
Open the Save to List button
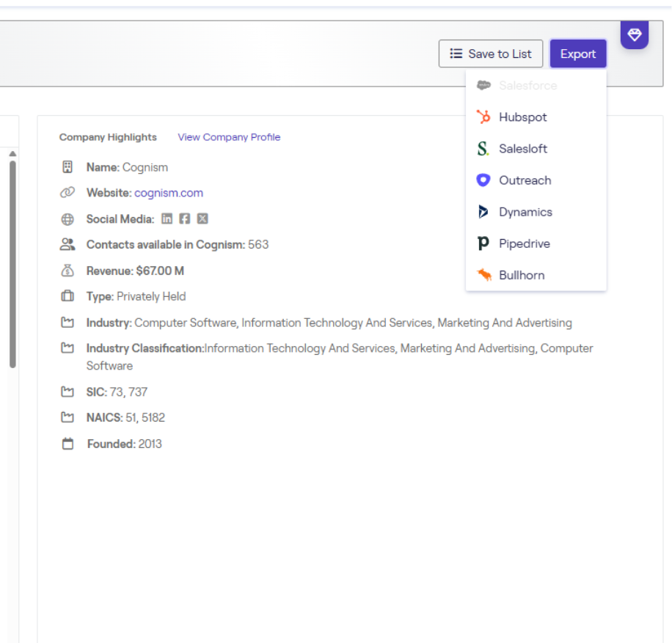pos(491,54)
